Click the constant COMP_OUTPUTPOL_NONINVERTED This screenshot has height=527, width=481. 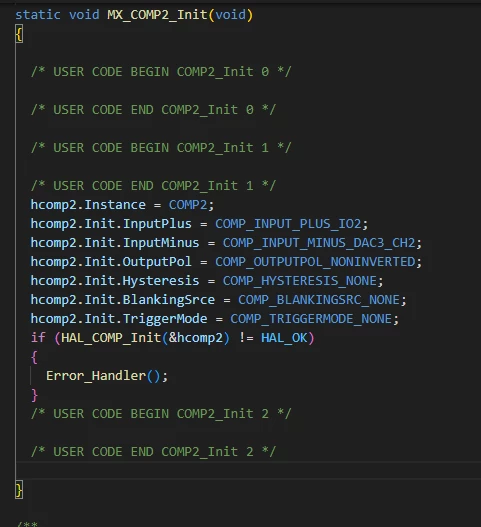pyautogui.click(x=315, y=261)
